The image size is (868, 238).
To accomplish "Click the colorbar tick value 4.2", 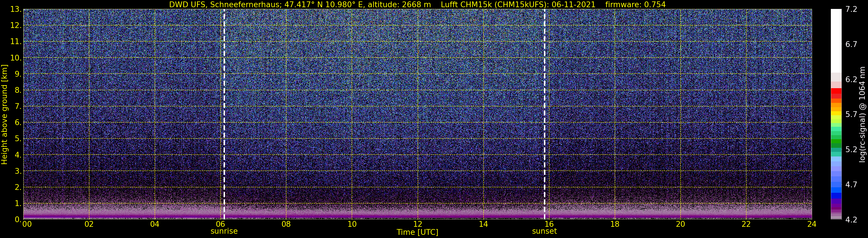I will (x=851, y=220).
